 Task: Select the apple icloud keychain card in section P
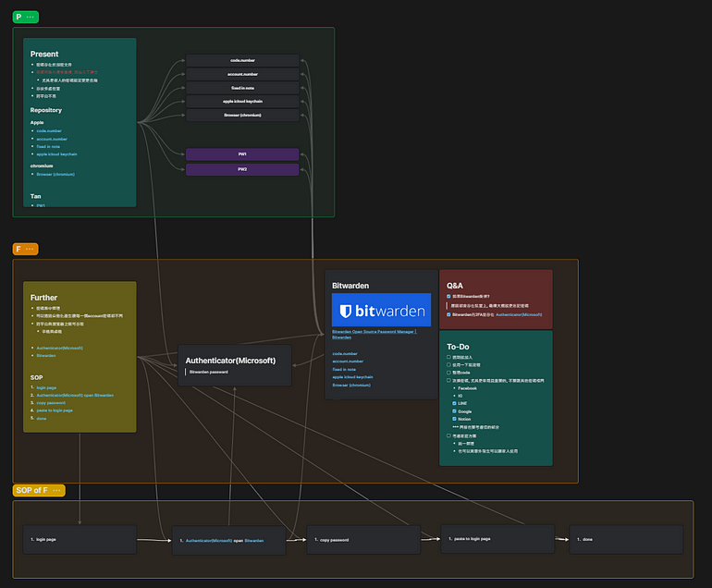pos(242,102)
